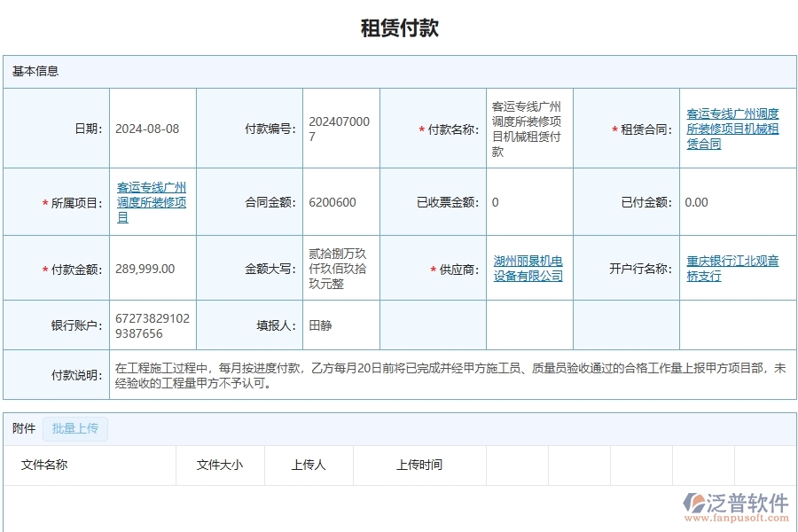This screenshot has width=798, height=532.
Task: Click the 批量上传 batch upload button
Action: point(74,428)
